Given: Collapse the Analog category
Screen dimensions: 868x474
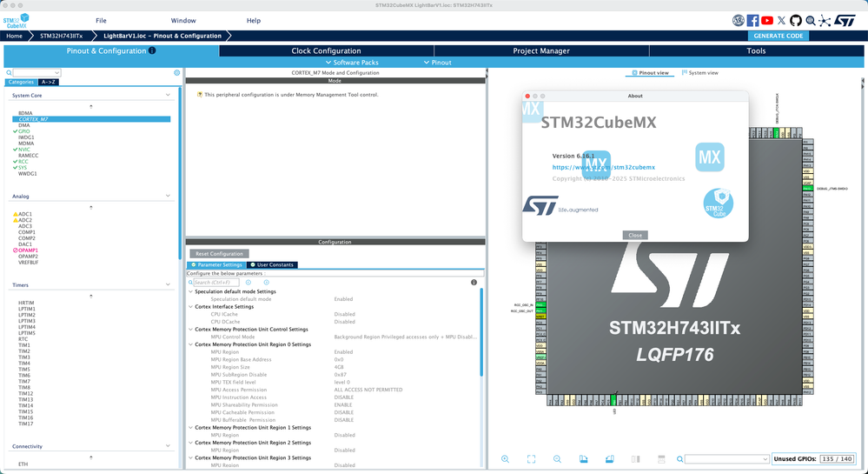Looking at the screenshot, I should coord(168,196).
